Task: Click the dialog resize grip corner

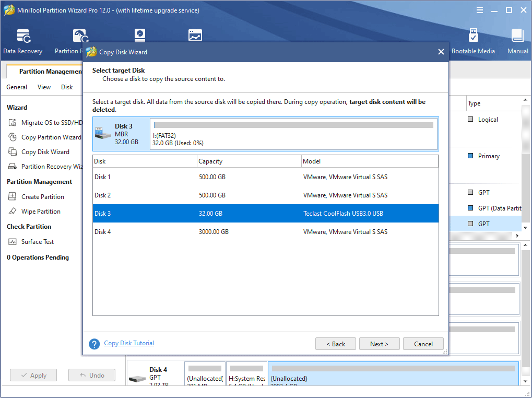Action: tap(445, 352)
